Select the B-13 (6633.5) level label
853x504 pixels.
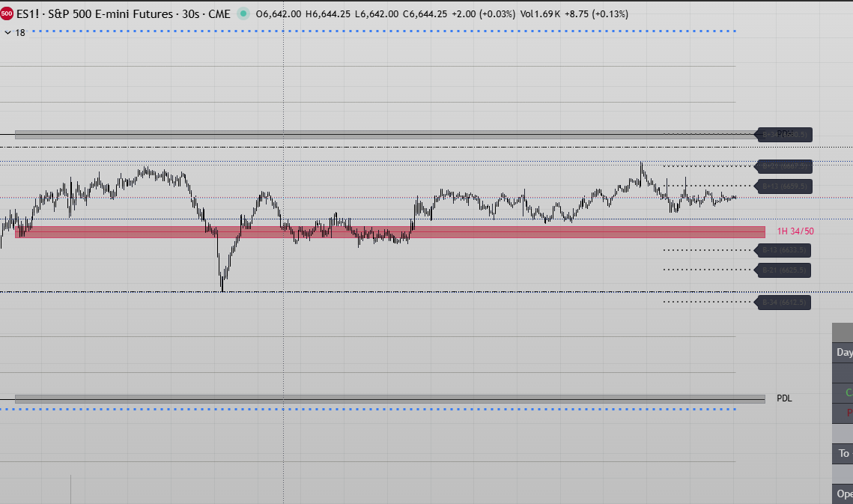point(783,250)
